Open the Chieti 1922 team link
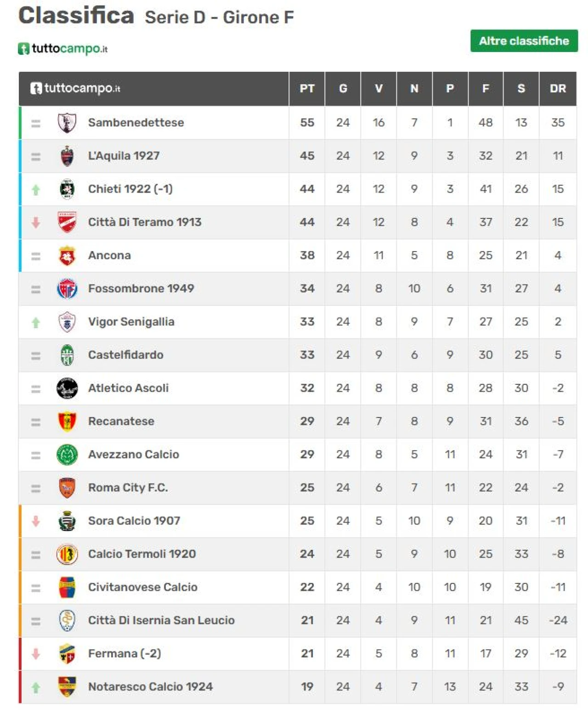Screen dimensions: 588x713 [x=130, y=189]
